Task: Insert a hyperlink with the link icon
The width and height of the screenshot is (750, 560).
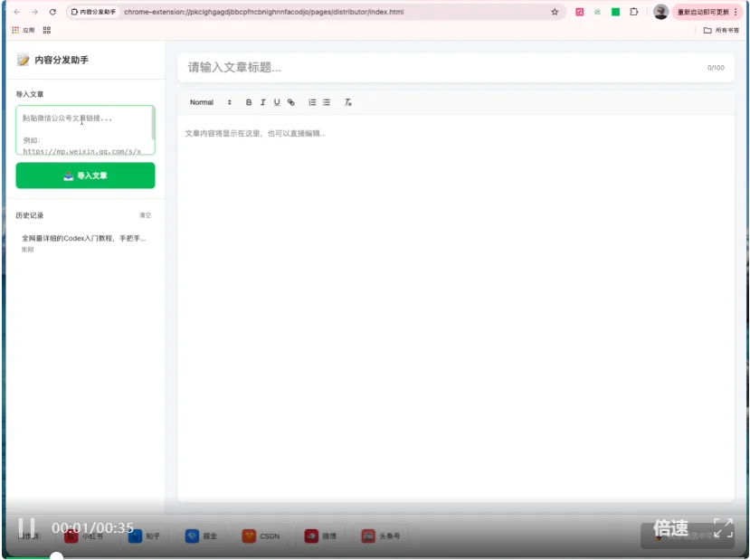Action: 291,102
